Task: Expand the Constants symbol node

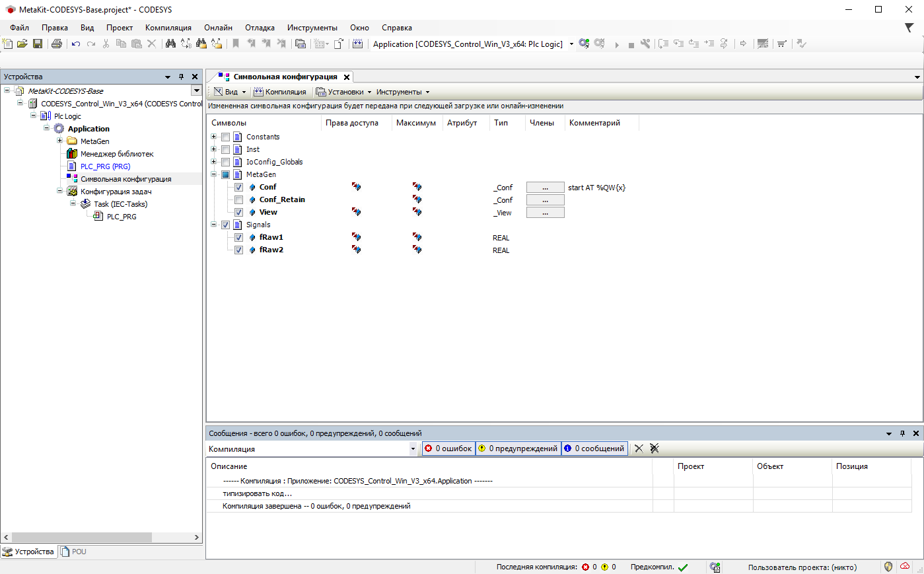Action: click(x=213, y=137)
